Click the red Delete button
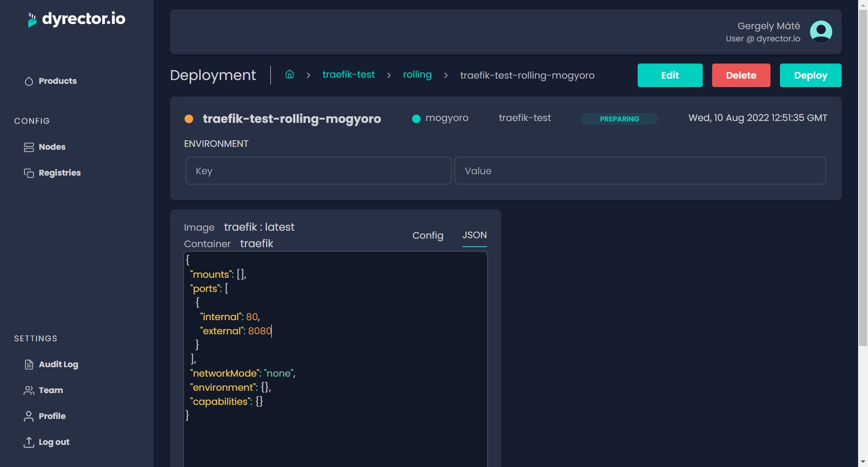868x467 pixels. (x=741, y=75)
